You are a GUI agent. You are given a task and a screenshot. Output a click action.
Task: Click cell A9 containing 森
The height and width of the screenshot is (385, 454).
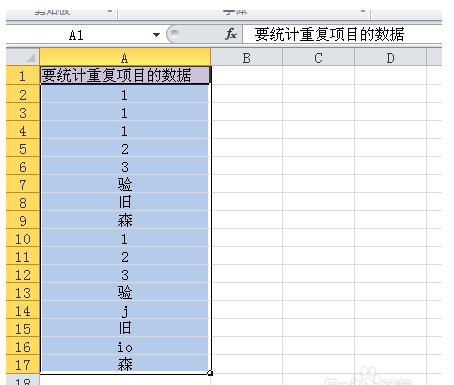125,220
